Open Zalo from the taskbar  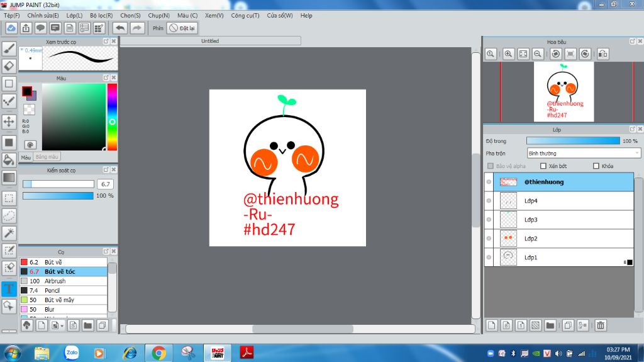[x=72, y=353]
